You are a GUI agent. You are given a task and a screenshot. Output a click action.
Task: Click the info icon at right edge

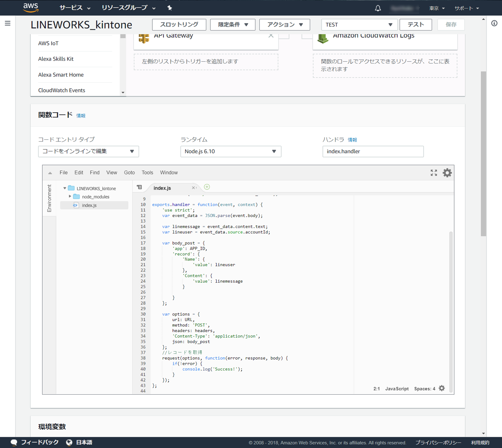[494, 23]
